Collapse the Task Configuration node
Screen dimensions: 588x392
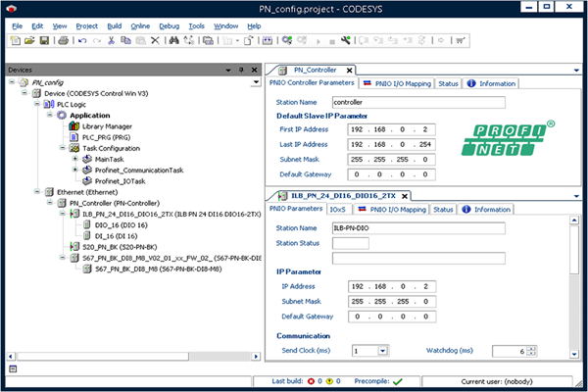(x=63, y=148)
